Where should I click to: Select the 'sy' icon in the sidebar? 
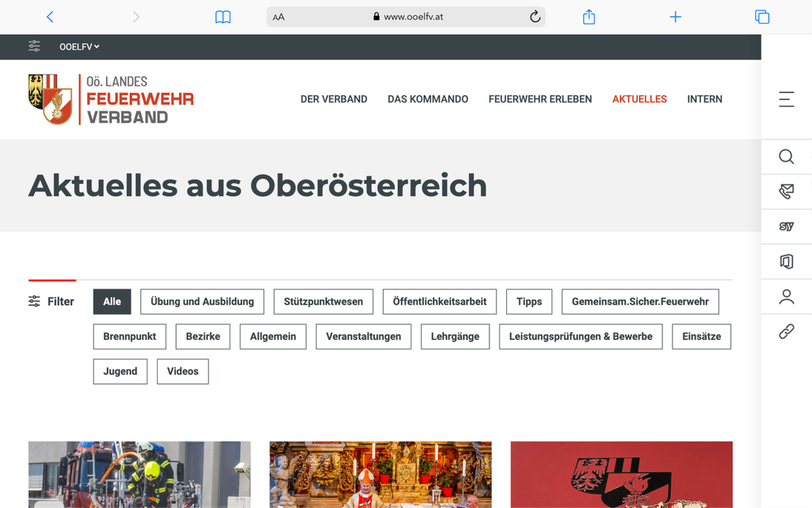[x=786, y=226]
